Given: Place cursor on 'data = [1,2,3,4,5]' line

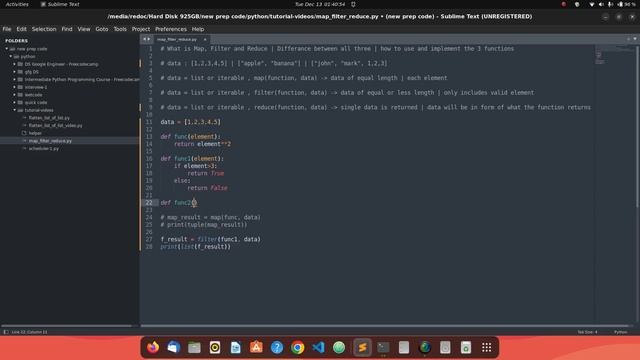Looking at the screenshot, I should click(x=190, y=122).
